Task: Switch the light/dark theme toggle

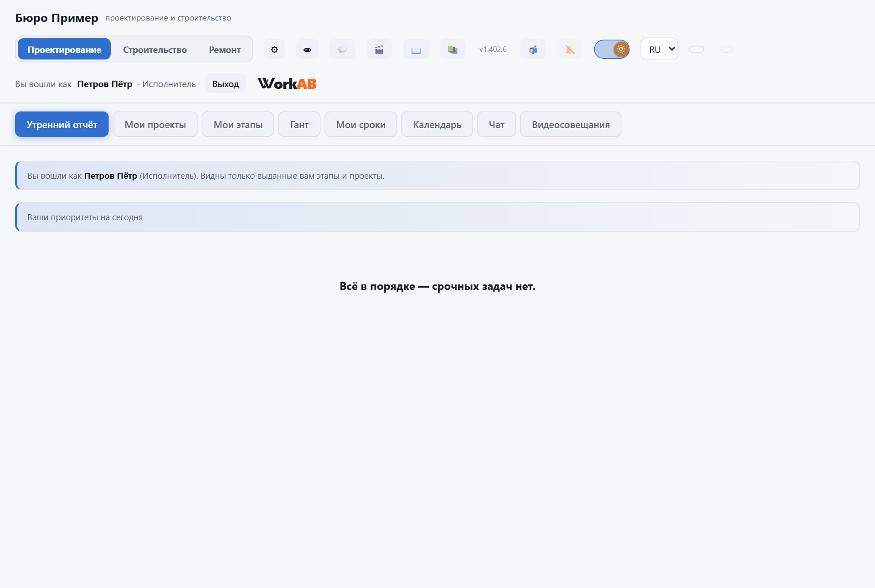Action: point(612,49)
